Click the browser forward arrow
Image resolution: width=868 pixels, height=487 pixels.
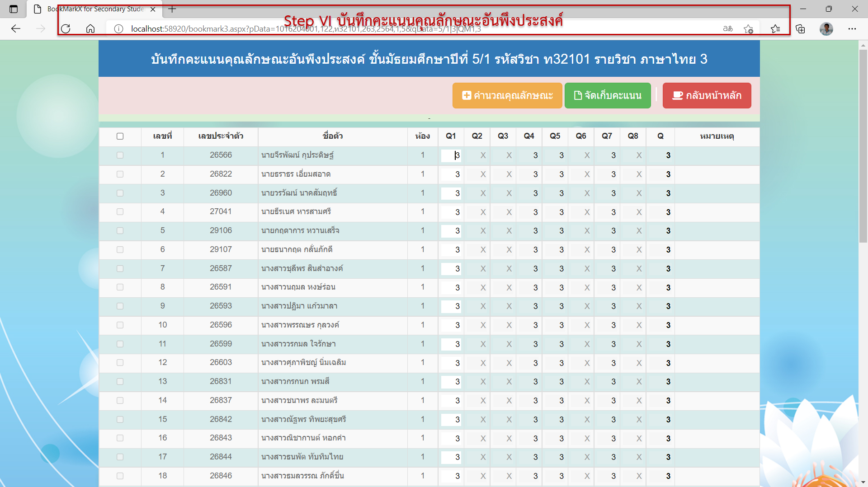tap(41, 29)
